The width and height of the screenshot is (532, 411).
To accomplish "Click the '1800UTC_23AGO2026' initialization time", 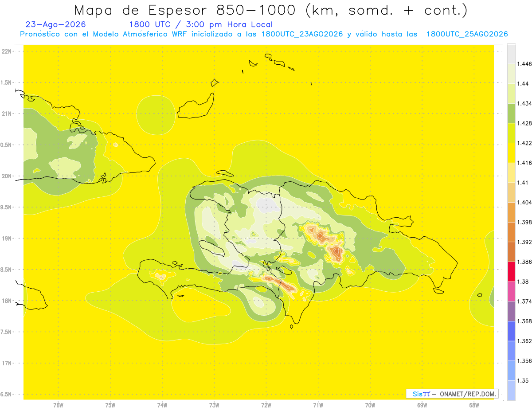I will click(302, 34).
